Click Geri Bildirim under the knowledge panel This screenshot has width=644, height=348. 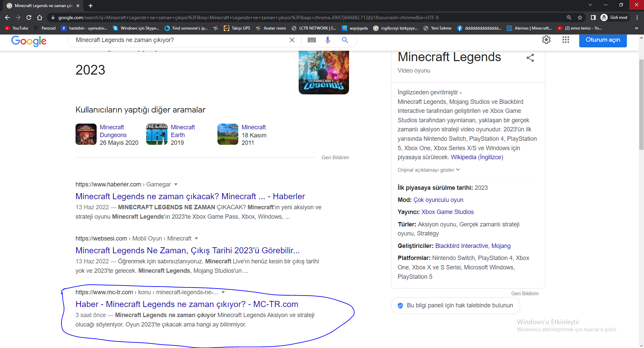point(525,294)
